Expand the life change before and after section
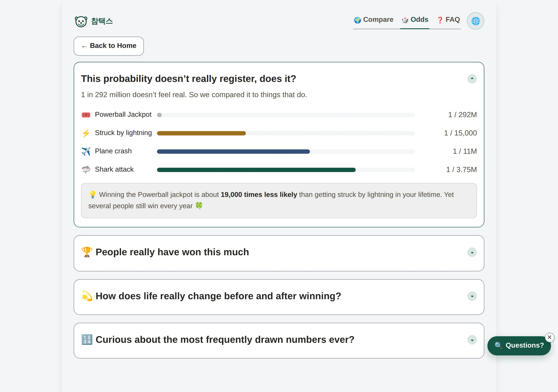 472,296
